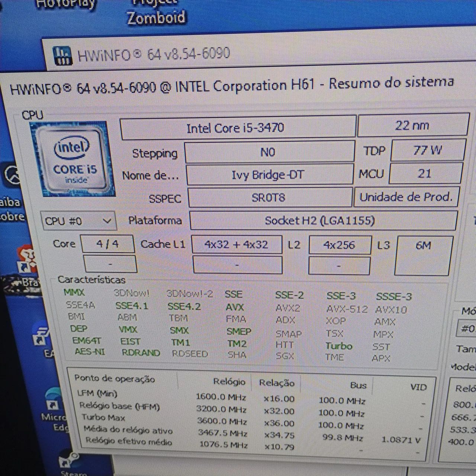Image resolution: width=476 pixels, height=476 pixels.
Task: Click the VID value 1.0871 V
Action: [401, 440]
